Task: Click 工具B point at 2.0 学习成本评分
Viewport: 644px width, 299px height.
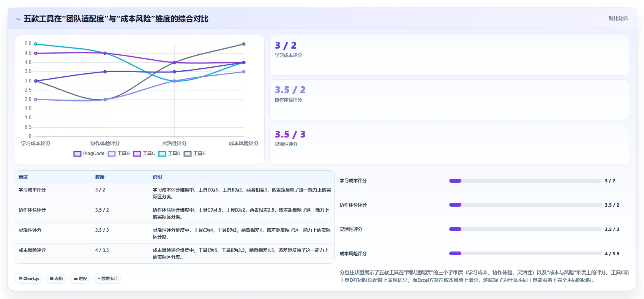Action: click(36, 100)
